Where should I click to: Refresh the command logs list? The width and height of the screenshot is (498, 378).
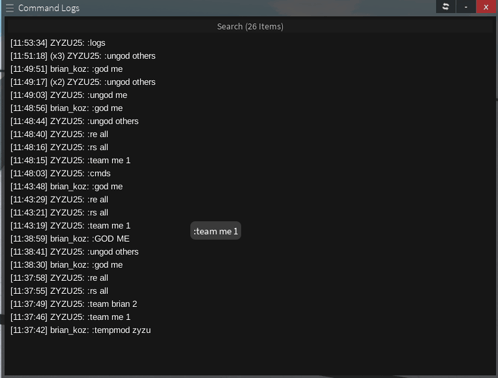coord(445,7)
